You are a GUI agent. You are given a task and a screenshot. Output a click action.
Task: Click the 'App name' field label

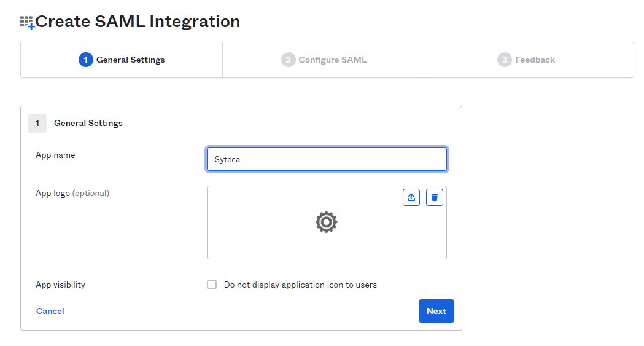(55, 155)
